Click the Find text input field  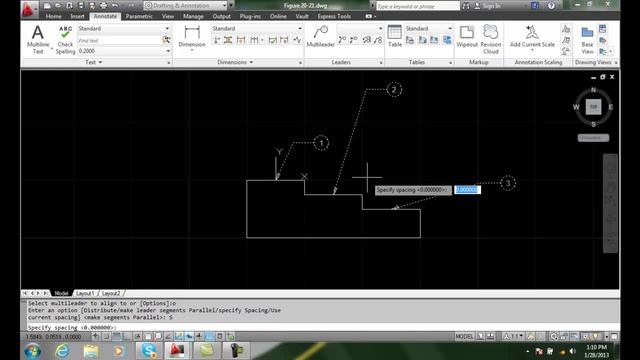click(x=119, y=40)
